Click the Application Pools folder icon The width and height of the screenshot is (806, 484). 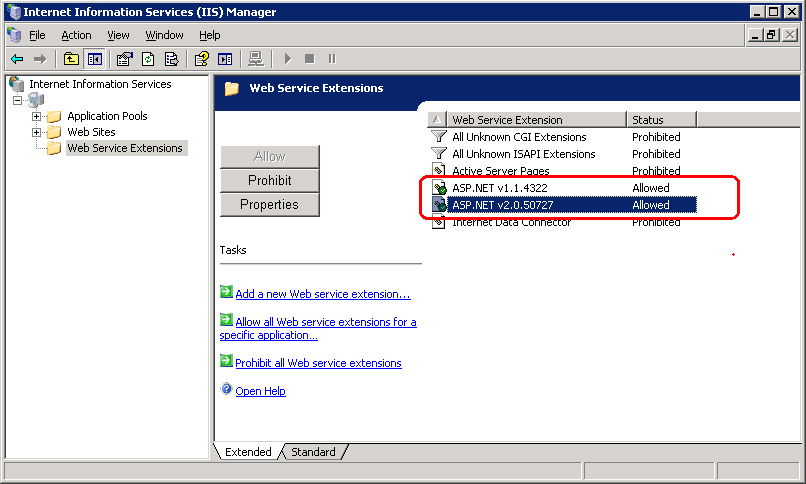[x=54, y=116]
